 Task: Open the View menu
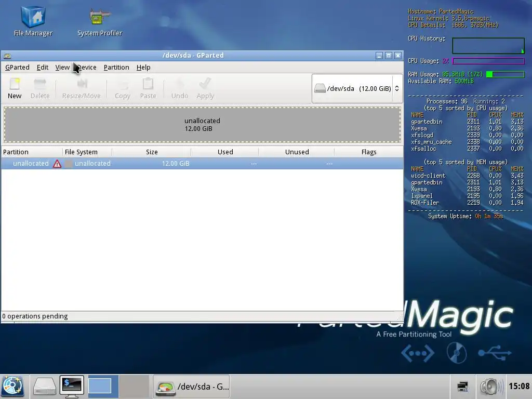62,67
